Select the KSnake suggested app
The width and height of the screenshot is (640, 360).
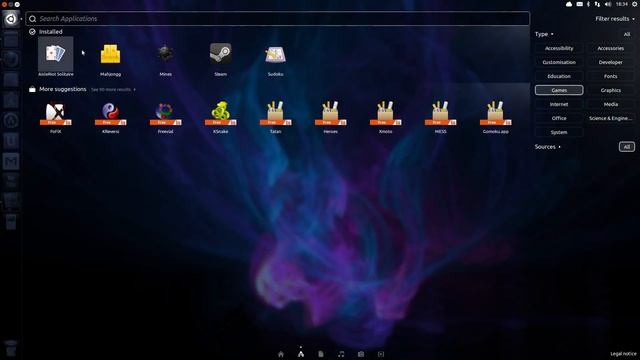coord(220,116)
